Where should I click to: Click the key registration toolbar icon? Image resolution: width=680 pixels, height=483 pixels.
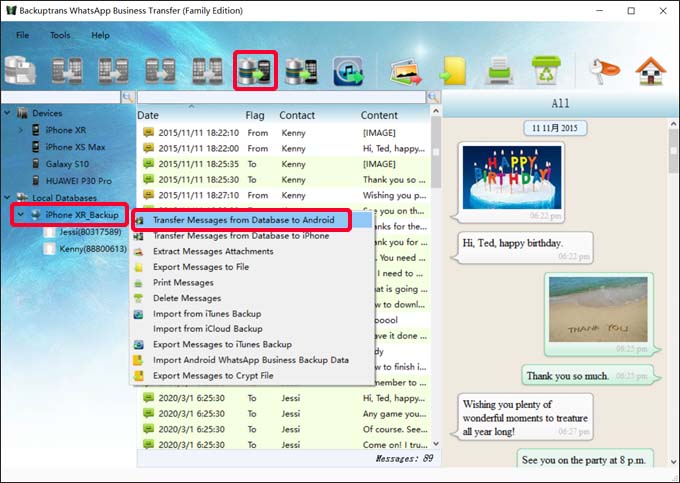[x=604, y=71]
